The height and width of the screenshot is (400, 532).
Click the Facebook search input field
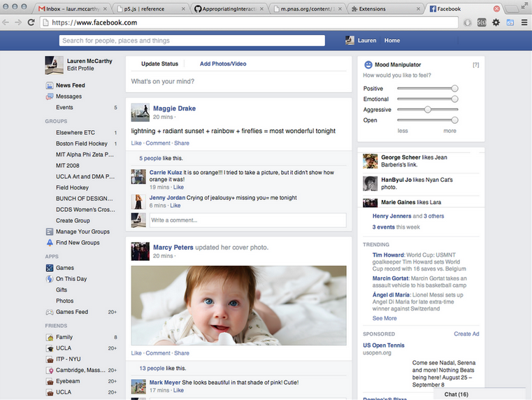[x=192, y=41]
